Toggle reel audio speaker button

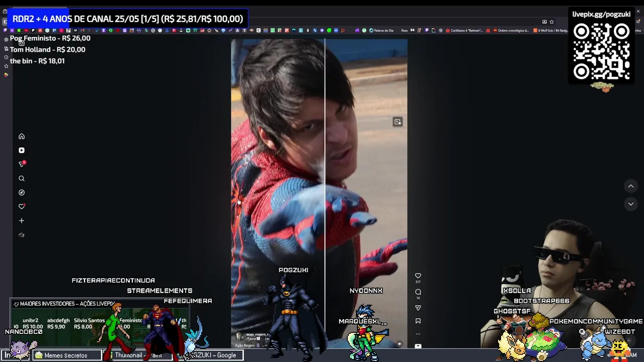point(399,344)
